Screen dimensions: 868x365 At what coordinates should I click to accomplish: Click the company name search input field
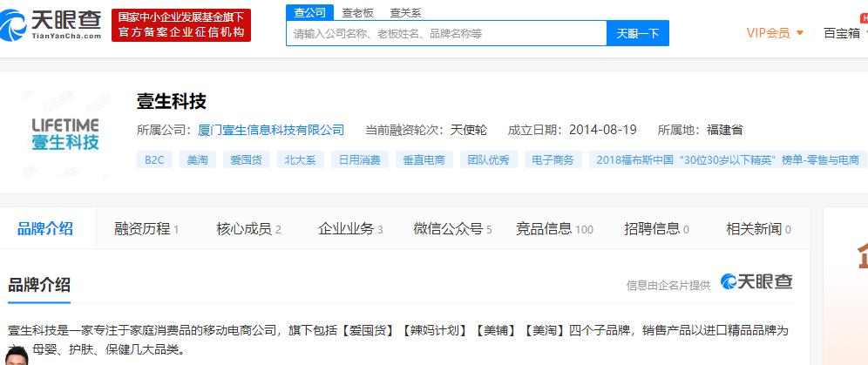pyautogui.click(x=446, y=34)
